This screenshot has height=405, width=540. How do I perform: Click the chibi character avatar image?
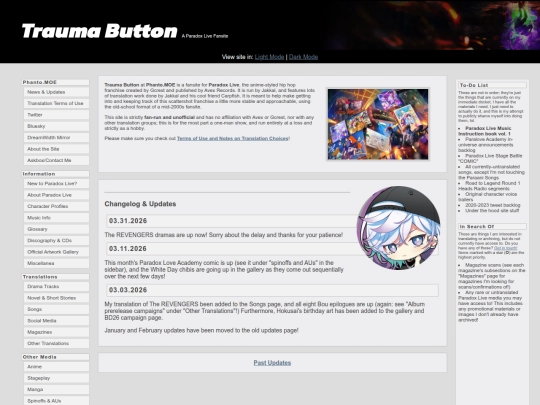pos(398,228)
